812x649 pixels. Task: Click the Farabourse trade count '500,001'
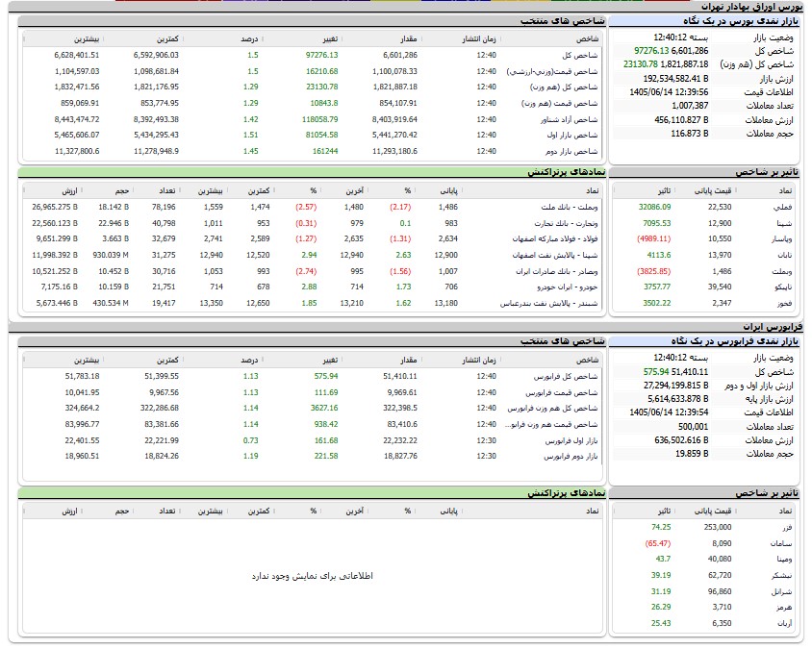pyautogui.click(x=693, y=427)
